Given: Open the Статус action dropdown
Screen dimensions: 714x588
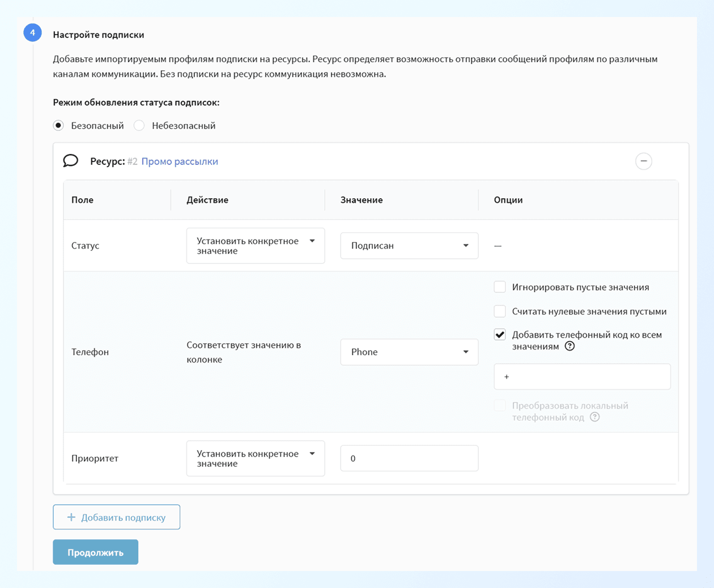Looking at the screenshot, I should point(255,246).
